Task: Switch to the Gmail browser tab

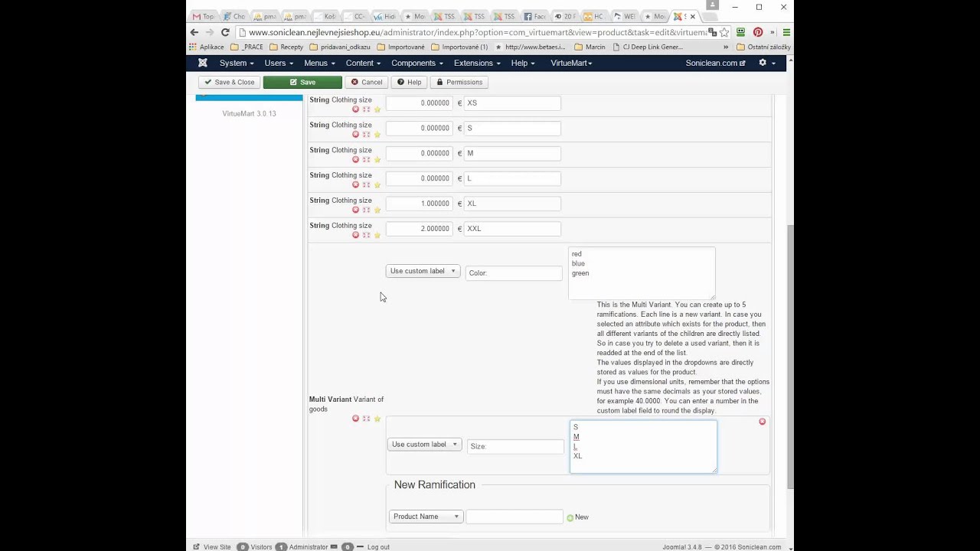Action: tap(204, 16)
